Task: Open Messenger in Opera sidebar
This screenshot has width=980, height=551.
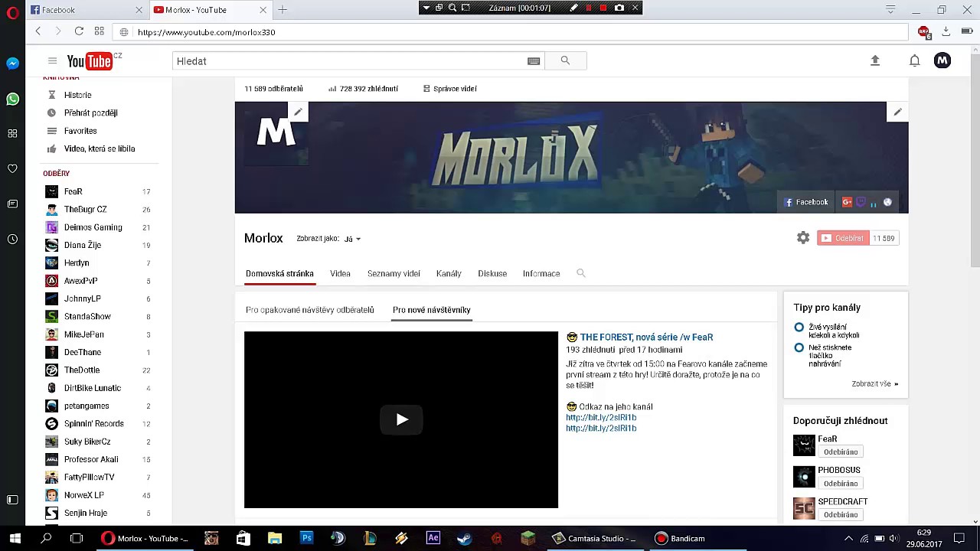Action: point(12,64)
